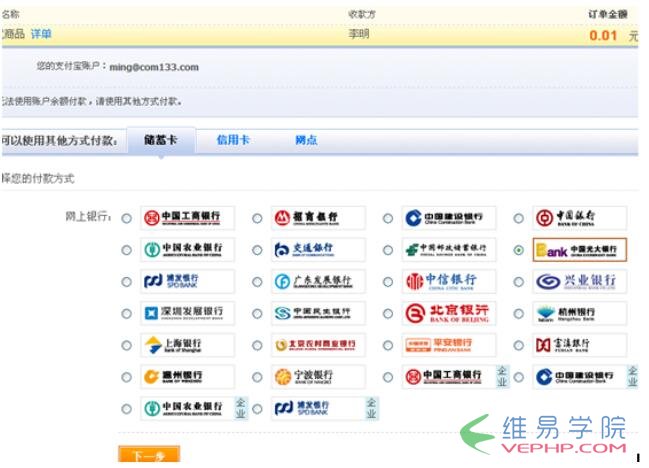Select radio button for 上海银行
Viewport: 649px width, 468px height.
(127, 346)
